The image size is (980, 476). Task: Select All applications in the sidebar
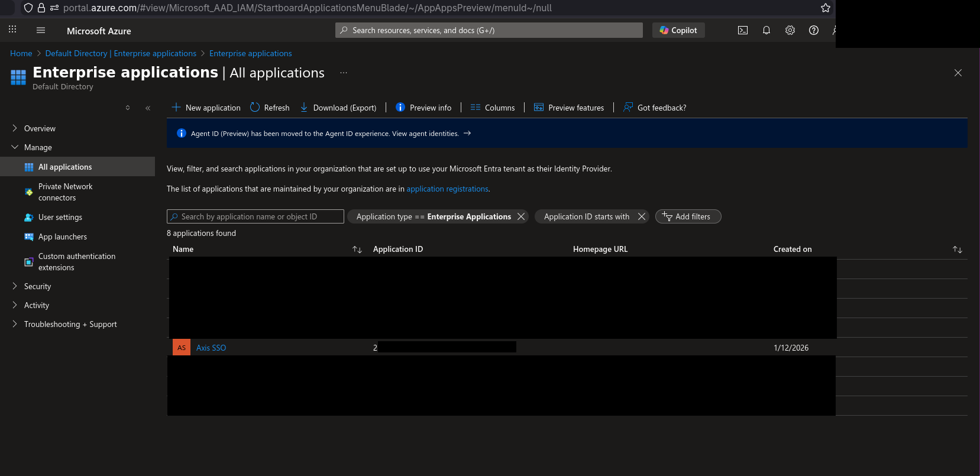click(x=77, y=167)
